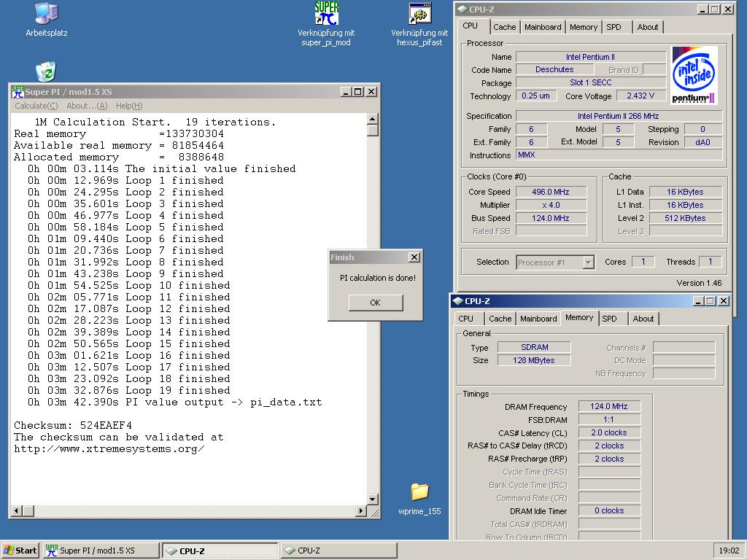Click OK in the Finish dialog

(376, 303)
